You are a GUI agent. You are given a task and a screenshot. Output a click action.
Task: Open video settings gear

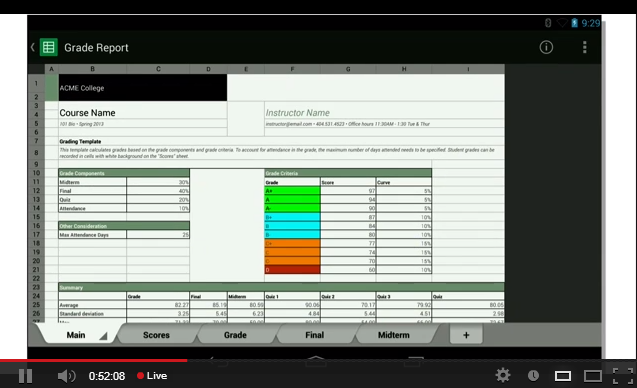pos(503,375)
